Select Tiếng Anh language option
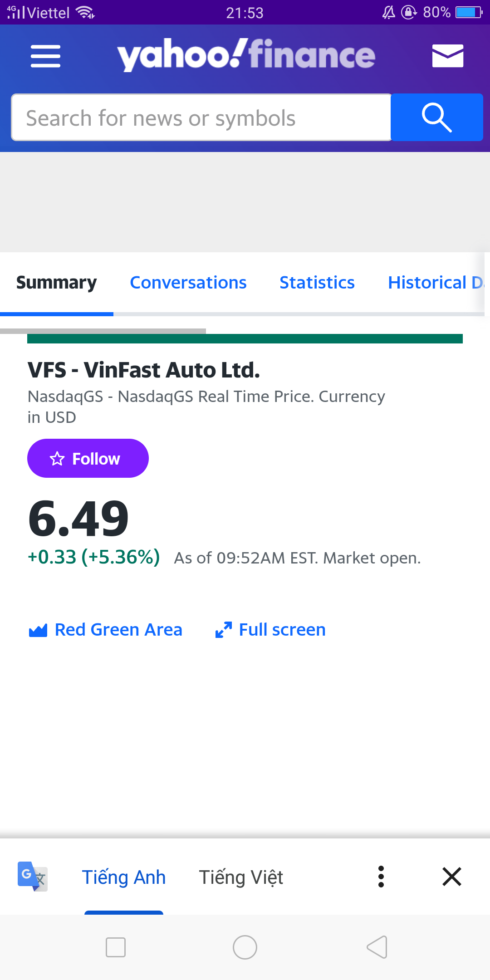Screen dimensions: 490x980 tap(124, 877)
